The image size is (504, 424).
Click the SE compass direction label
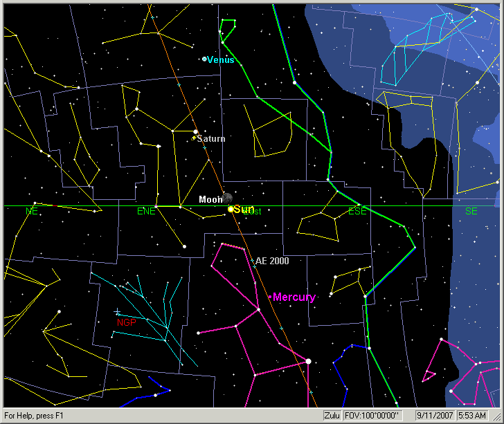click(x=471, y=211)
